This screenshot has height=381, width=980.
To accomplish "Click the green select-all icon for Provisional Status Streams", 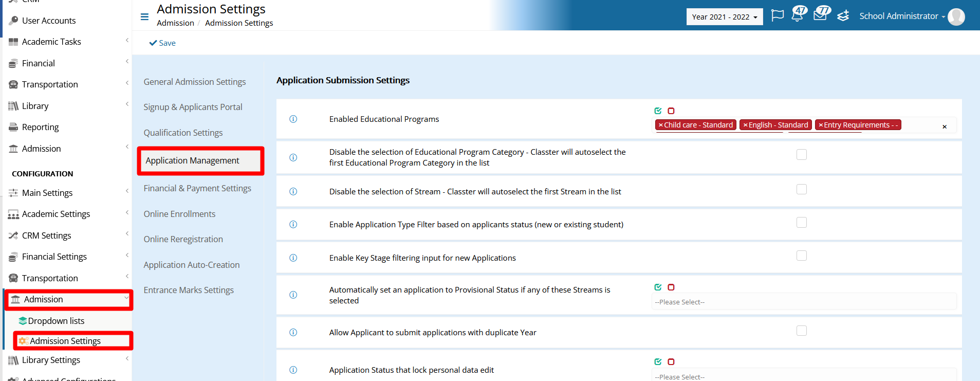I will coord(658,287).
